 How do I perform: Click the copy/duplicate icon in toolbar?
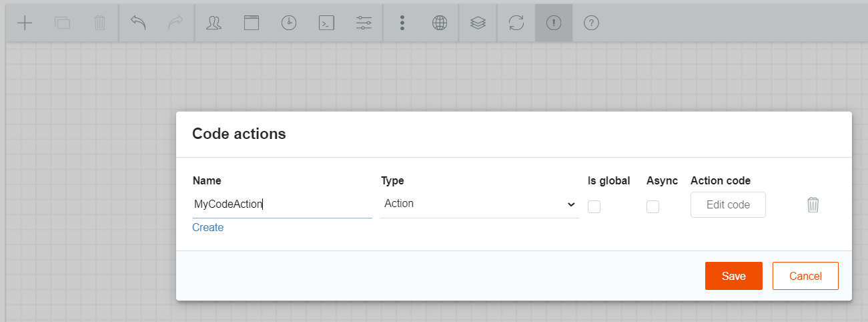[62, 23]
